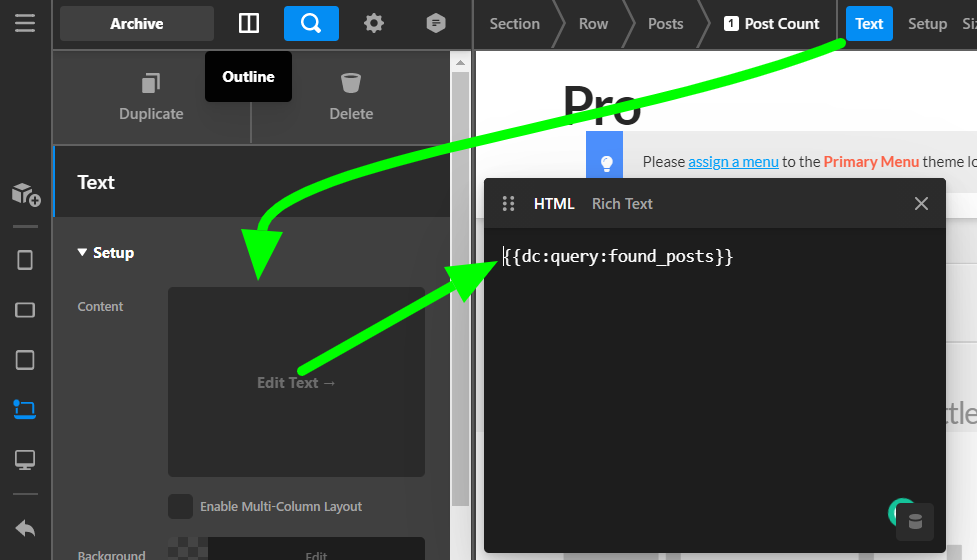Select the desktop monitor breakpoint preview
The width and height of the screenshot is (977, 560).
[x=25, y=461]
